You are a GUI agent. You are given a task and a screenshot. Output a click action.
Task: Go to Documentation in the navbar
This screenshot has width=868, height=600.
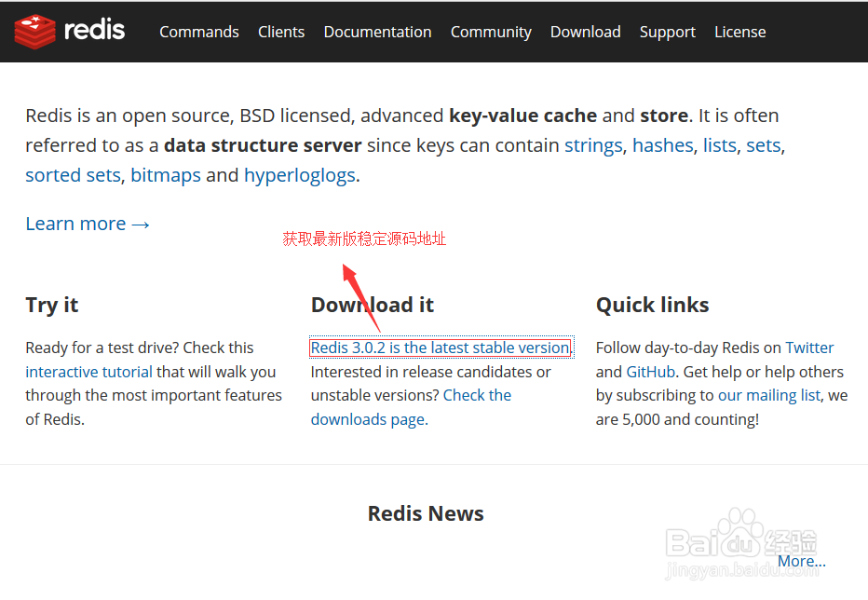tap(377, 32)
